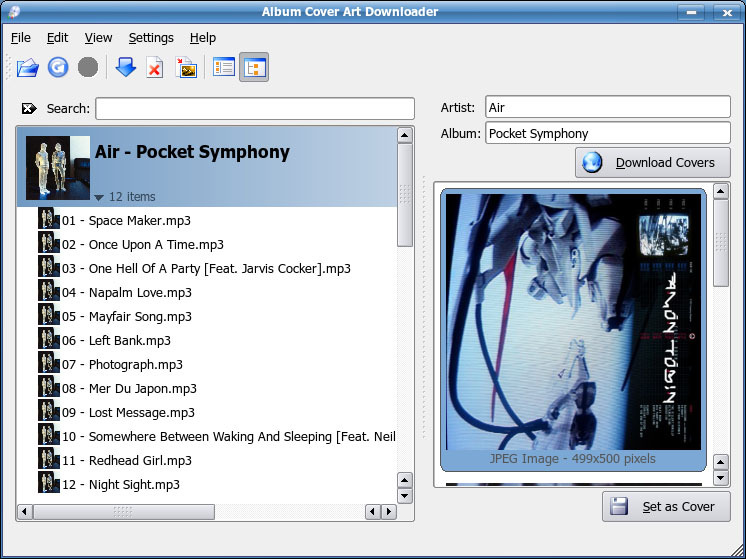Click the blue Reload toolbar icon

pyautogui.click(x=58, y=67)
